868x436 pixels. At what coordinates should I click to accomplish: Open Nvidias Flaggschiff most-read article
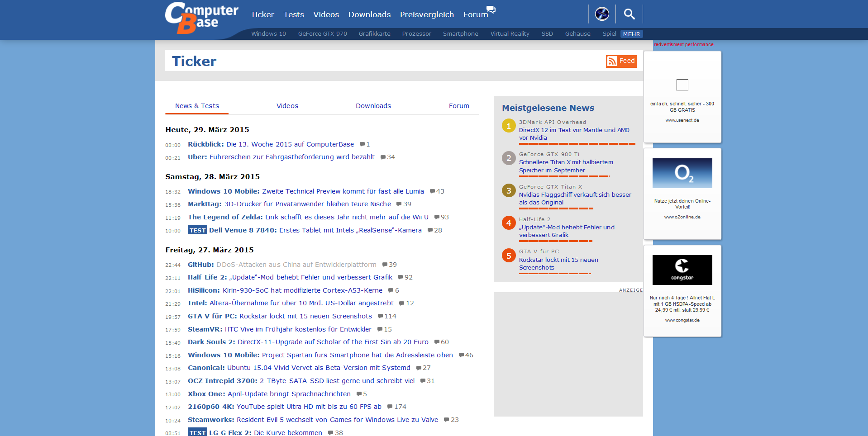(575, 199)
